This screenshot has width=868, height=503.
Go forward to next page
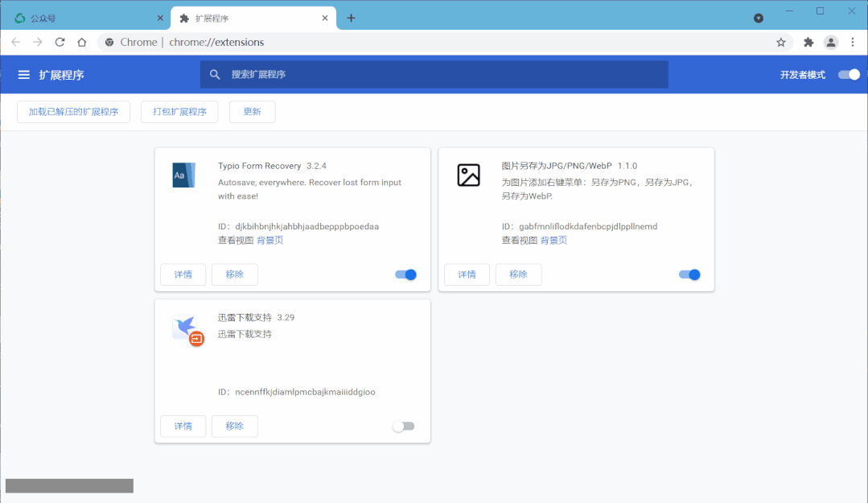(38, 42)
